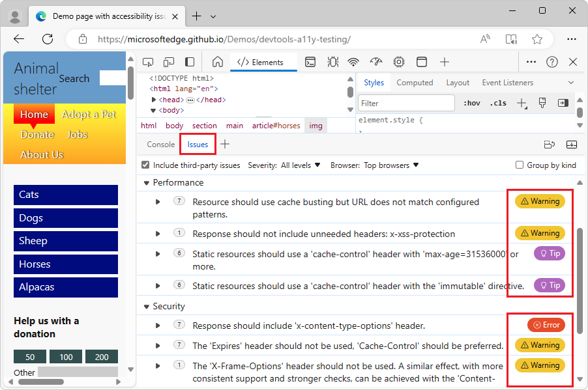The image size is (588, 390).
Task: Collapse the Security issues section
Action: (146, 306)
